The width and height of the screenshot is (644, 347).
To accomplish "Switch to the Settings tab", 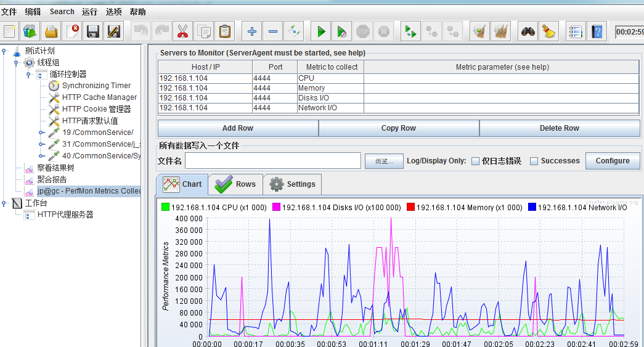I will 293,184.
